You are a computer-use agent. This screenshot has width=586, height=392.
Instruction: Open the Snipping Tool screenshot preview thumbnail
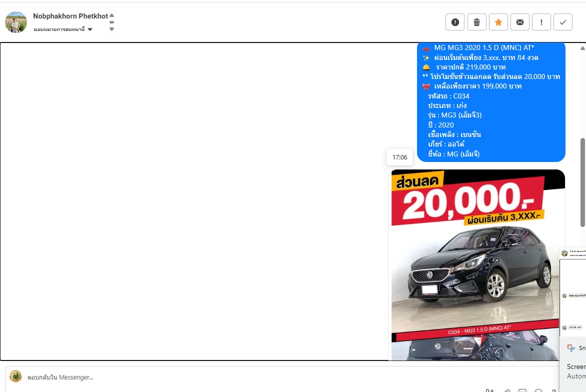572,292
